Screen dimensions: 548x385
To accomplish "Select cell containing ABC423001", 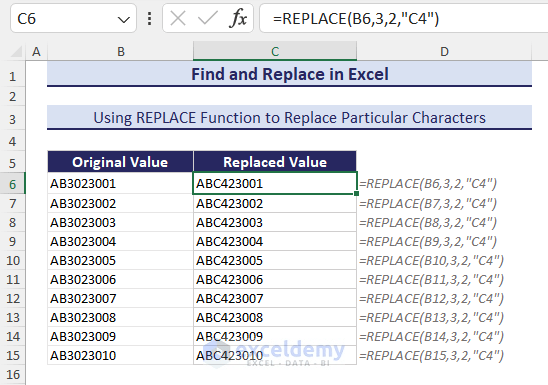I will [x=275, y=183].
